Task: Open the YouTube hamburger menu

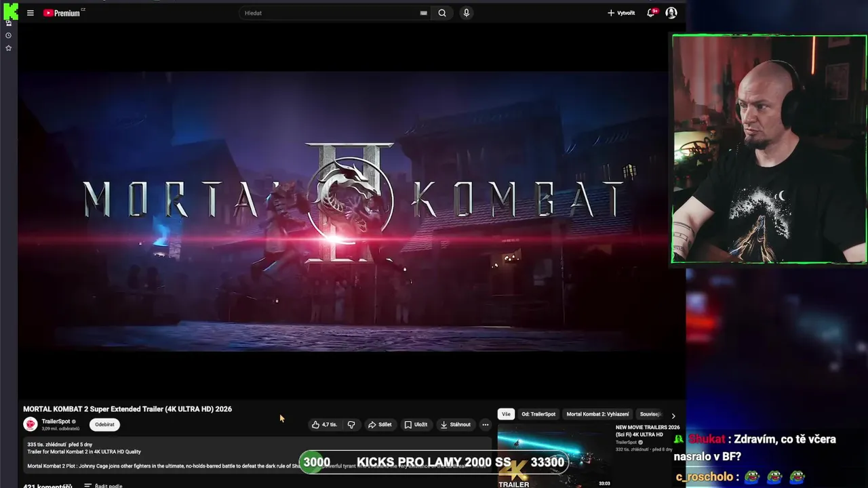Action: tap(30, 13)
